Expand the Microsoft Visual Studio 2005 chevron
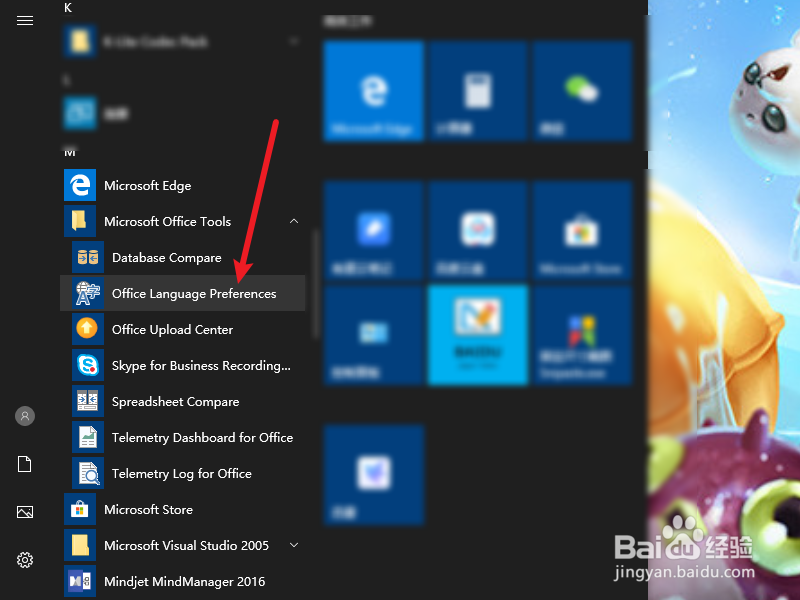Viewport: 800px width, 600px height. pyautogui.click(x=294, y=545)
